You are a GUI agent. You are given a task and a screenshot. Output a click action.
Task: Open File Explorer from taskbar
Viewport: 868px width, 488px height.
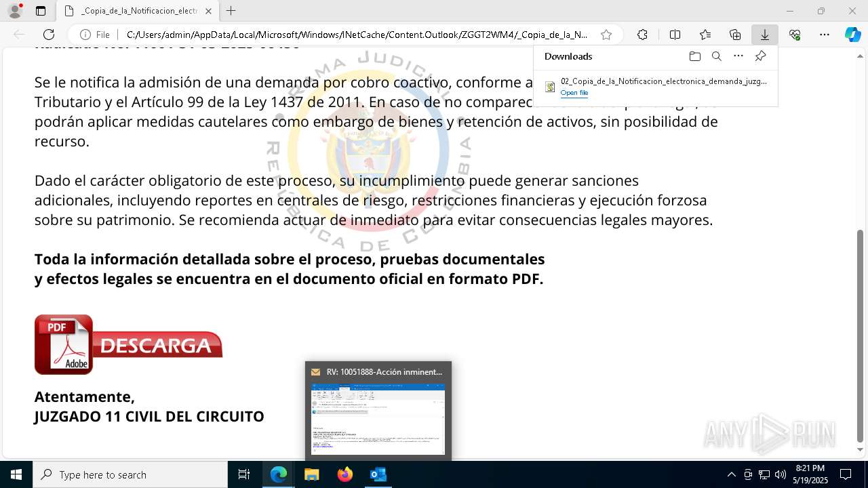point(312,474)
